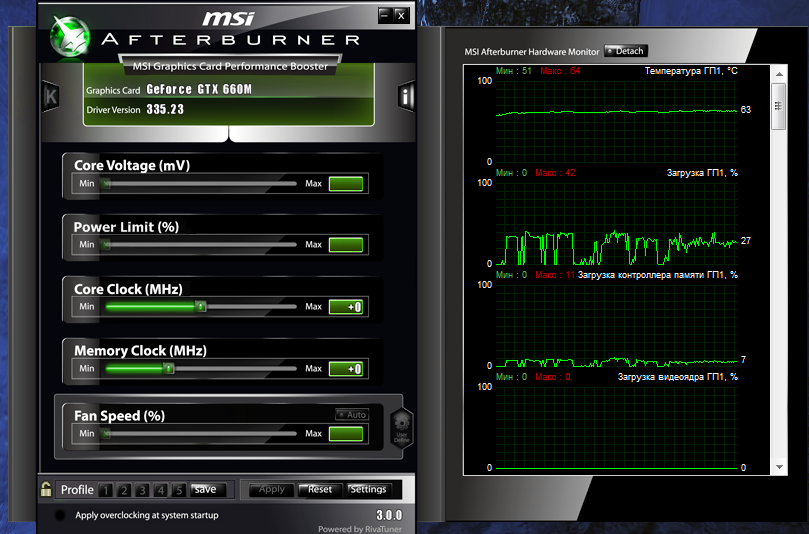
Task: Select profile slot 3
Action: click(142, 490)
